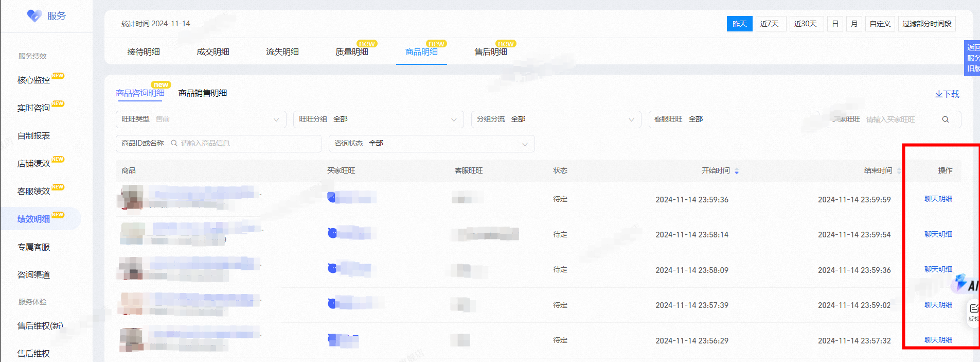
Task: Open the 旺旺类型 dropdown
Action: pyautogui.click(x=201, y=119)
